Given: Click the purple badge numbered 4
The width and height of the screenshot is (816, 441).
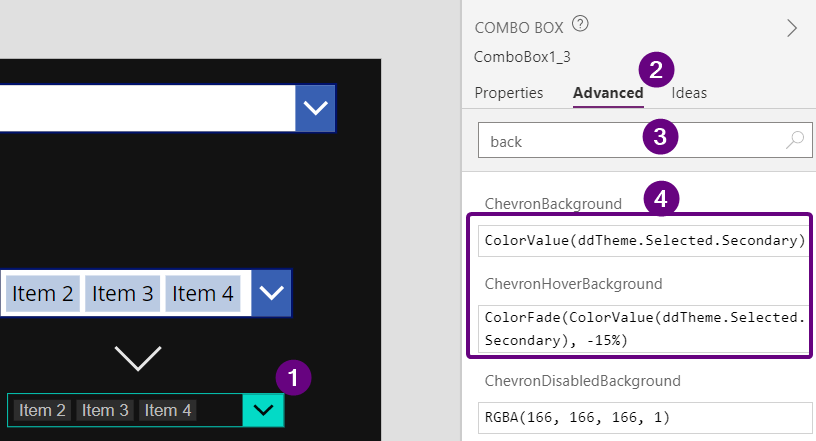Looking at the screenshot, I should click(660, 197).
